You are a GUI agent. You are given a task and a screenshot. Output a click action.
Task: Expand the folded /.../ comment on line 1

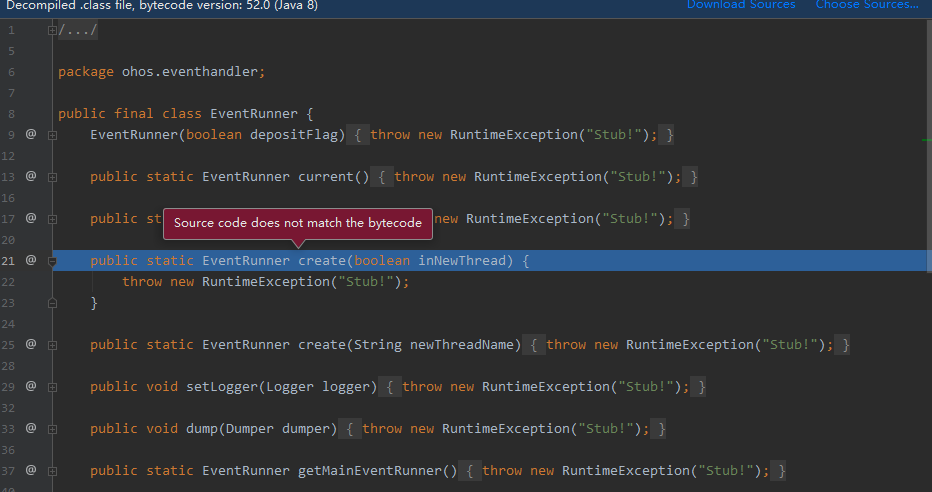[x=52, y=30]
